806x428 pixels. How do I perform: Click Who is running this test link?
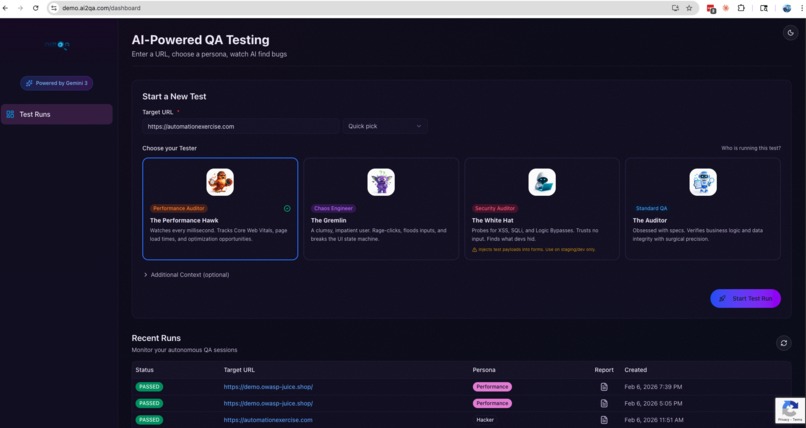(750, 148)
